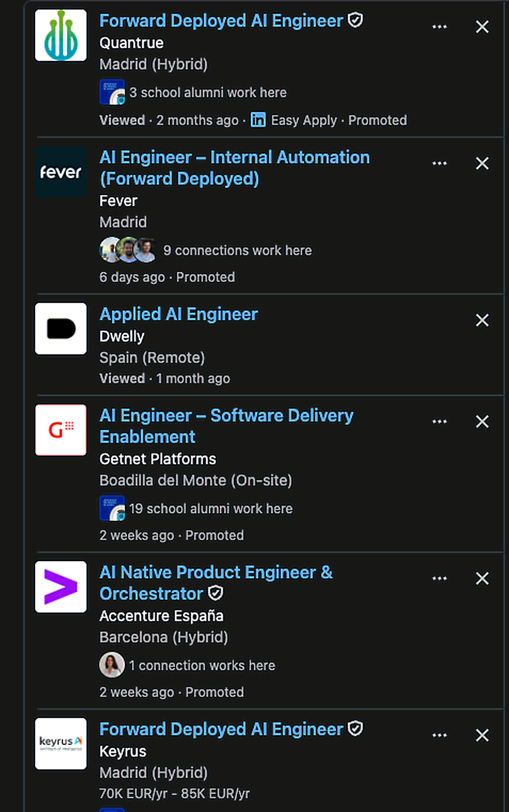Click 'Viewed · 1 month ago' text
The image size is (509, 812).
(165, 378)
